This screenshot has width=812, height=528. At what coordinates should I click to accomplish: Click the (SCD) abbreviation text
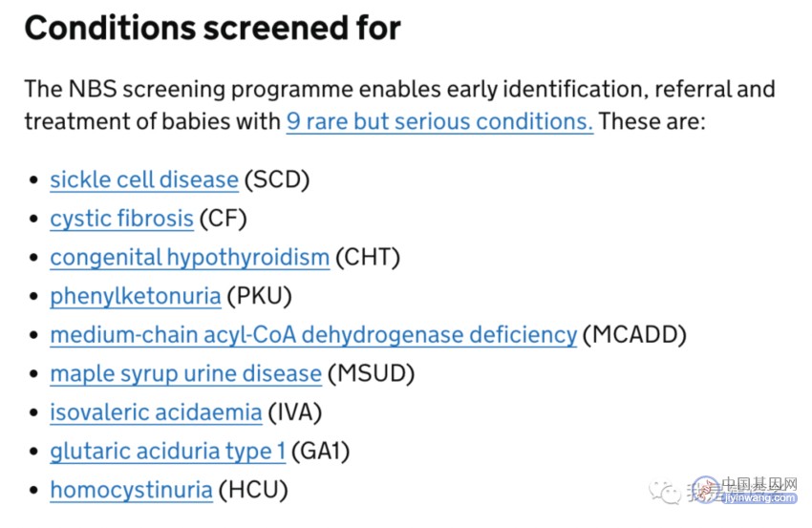point(276,180)
